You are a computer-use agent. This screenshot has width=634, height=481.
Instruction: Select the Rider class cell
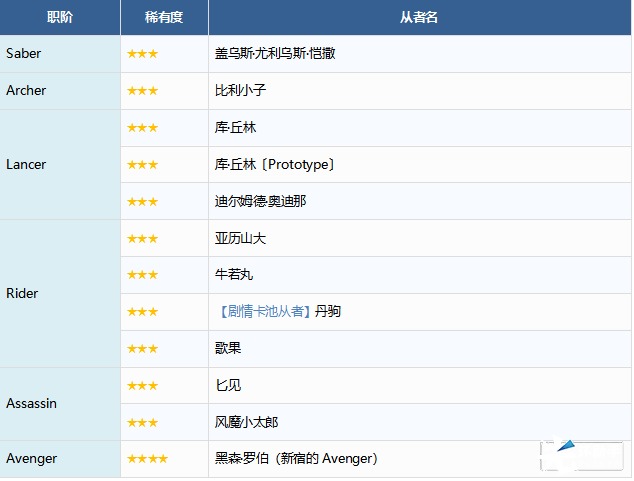(22, 293)
